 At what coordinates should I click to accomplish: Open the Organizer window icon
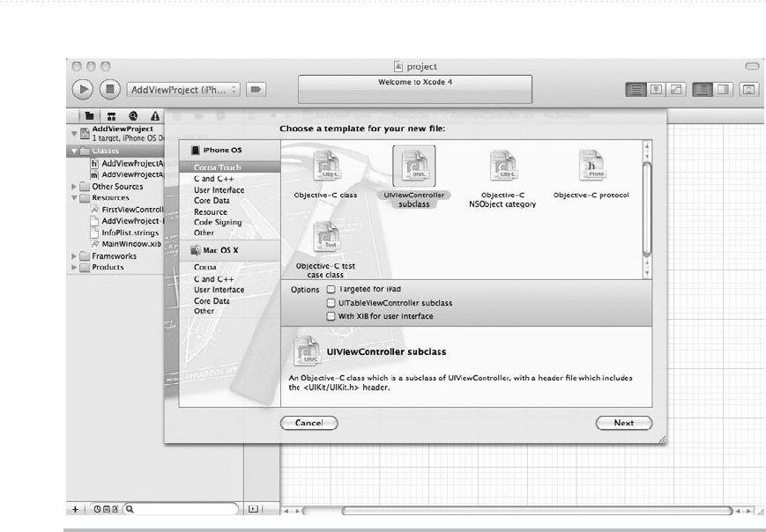pyautogui.click(x=748, y=89)
